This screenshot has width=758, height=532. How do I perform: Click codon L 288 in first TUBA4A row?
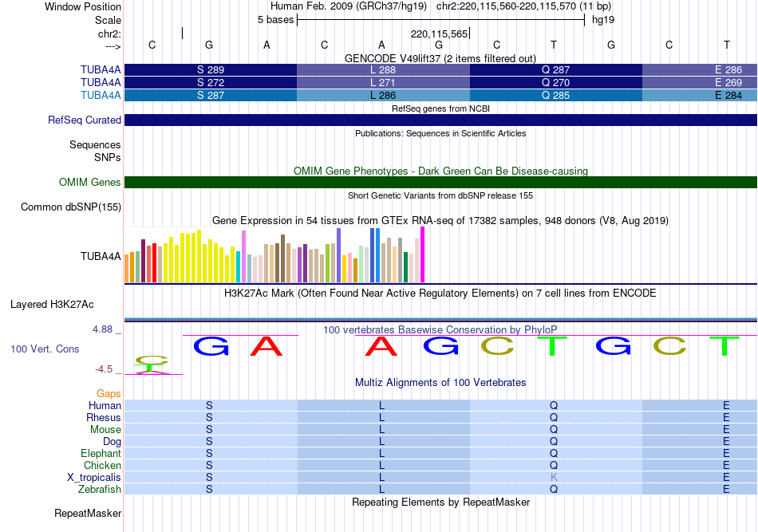[383, 69]
